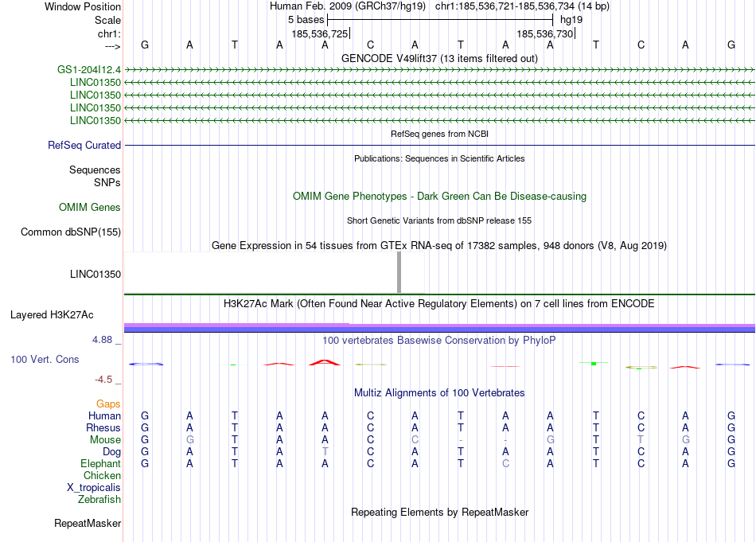Click the Zebrafish species row label
Screen dimensions: 756x542
coord(99,499)
